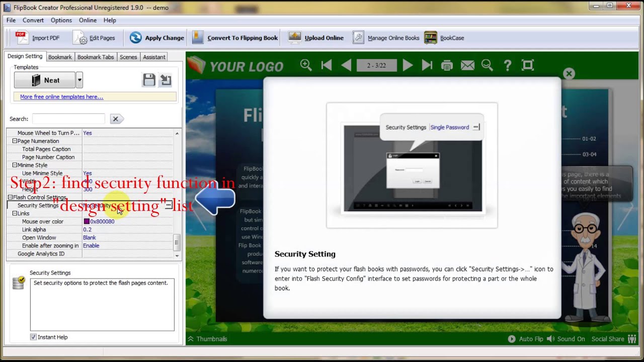644x362 pixels.
Task: Click the settings list scroll down arrow
Action: [x=177, y=255]
